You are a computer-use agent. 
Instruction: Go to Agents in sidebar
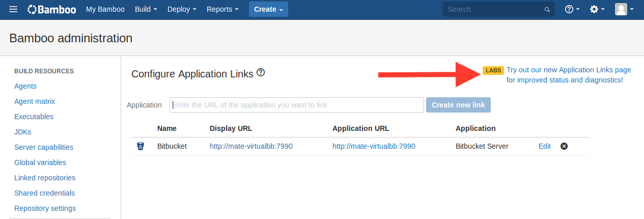point(25,86)
